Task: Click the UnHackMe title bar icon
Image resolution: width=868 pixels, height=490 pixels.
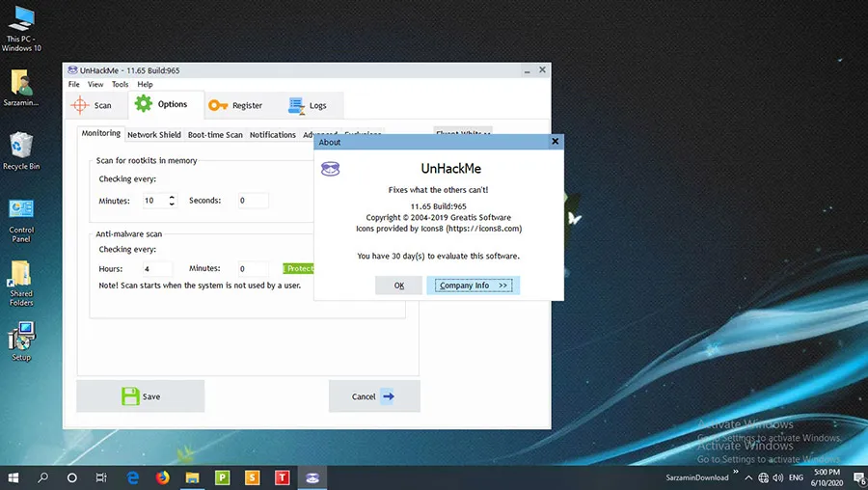Action: coord(72,69)
